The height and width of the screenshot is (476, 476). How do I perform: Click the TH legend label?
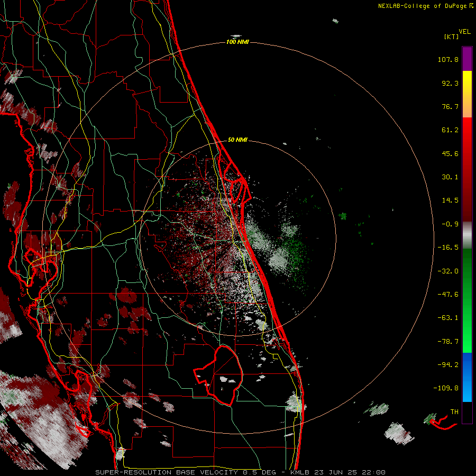click(x=454, y=412)
